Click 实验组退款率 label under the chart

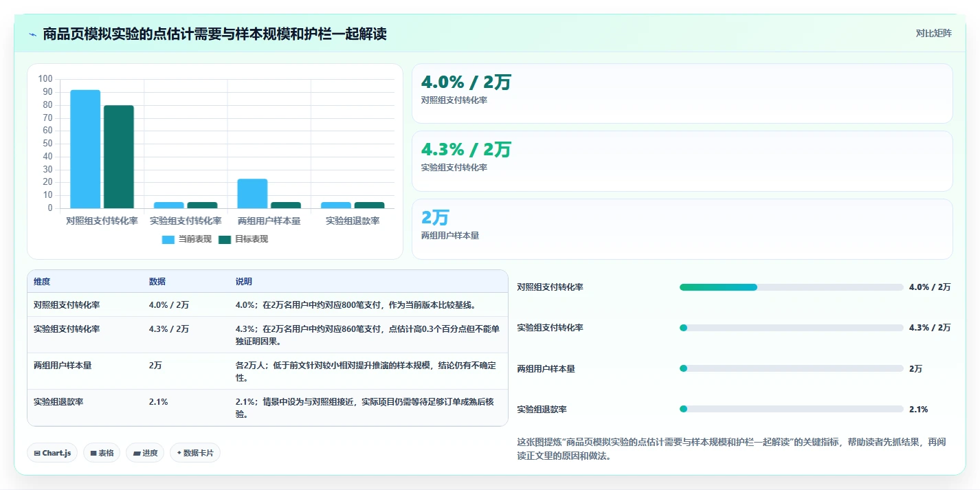click(x=353, y=221)
